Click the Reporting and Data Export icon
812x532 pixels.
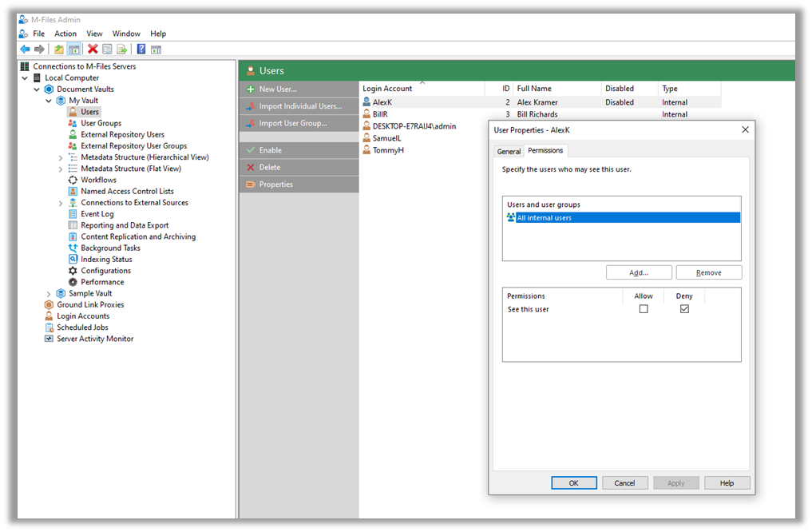(x=73, y=225)
